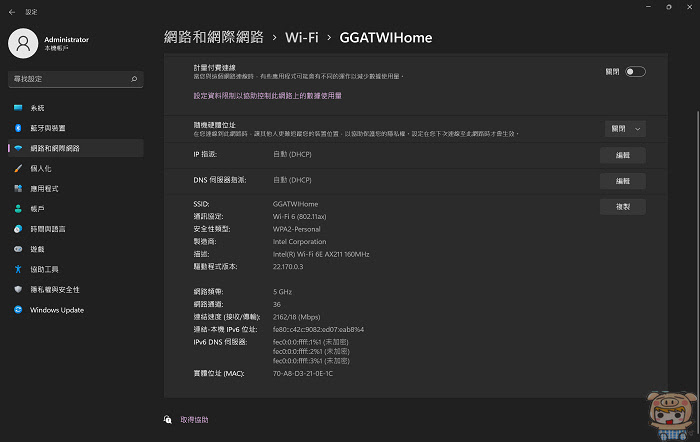Click the 尋找設定 search field
This screenshot has width=700, height=442.
pyautogui.click(x=75, y=79)
